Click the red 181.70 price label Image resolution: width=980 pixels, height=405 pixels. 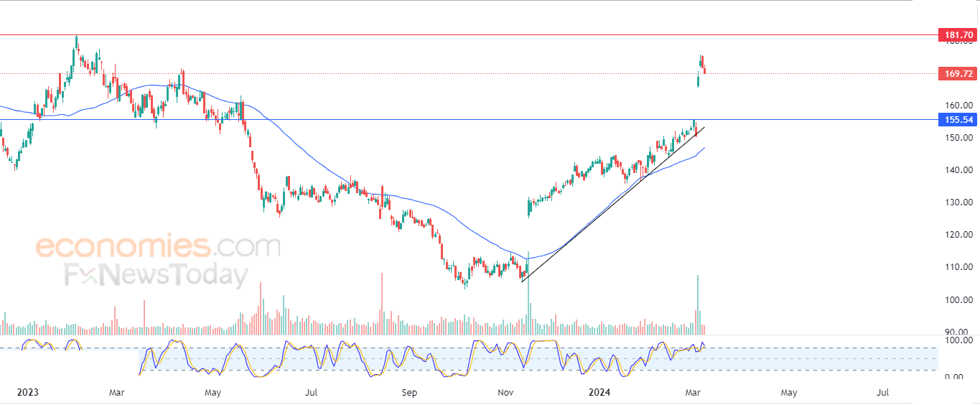click(958, 34)
